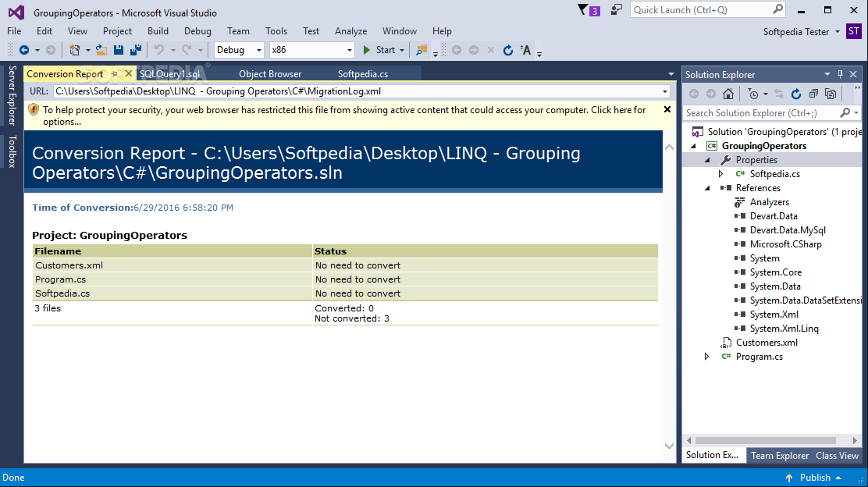
Task: Click the Find in Files toolbar icon
Action: point(422,50)
